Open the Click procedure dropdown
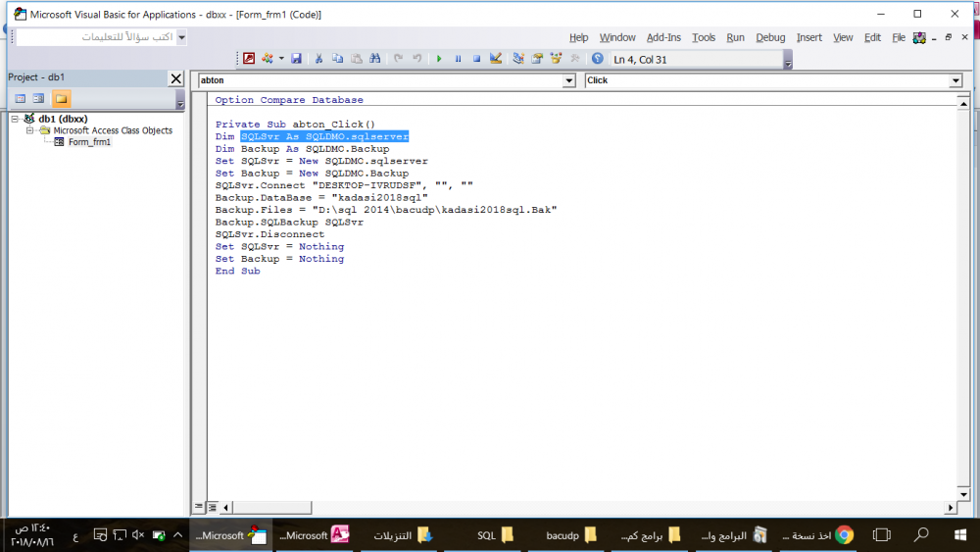Viewport: 980px width, 552px height. (x=955, y=80)
